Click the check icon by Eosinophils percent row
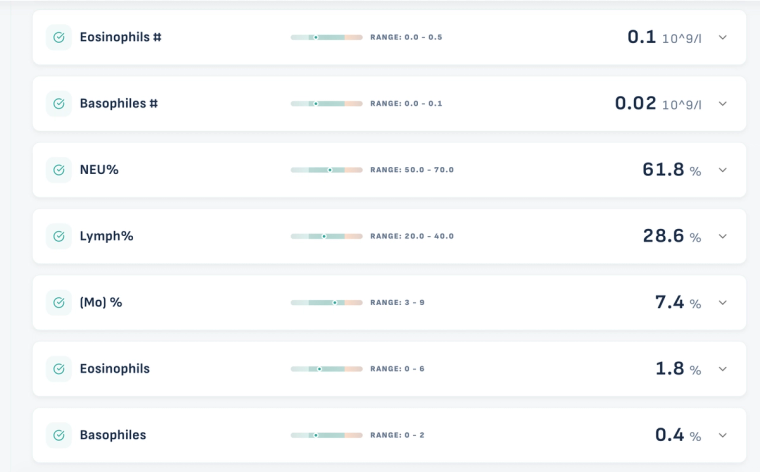 (x=59, y=369)
